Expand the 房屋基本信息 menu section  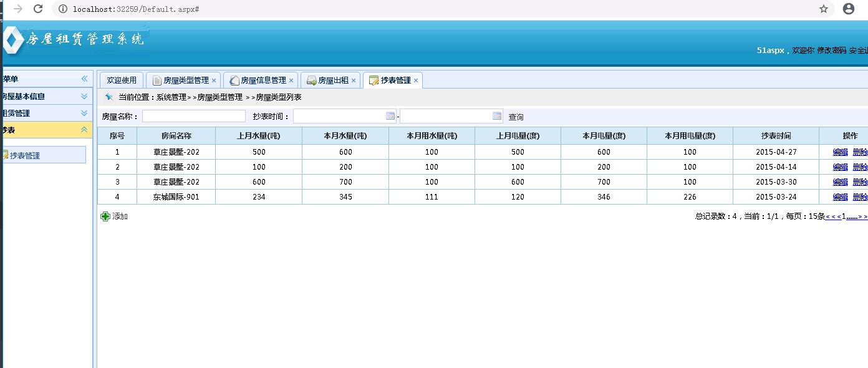[x=84, y=96]
